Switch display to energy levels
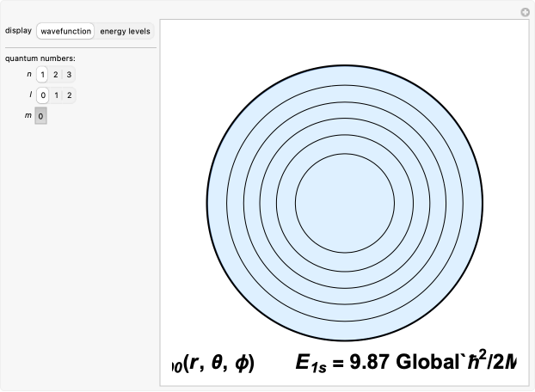535x392 pixels. click(125, 31)
